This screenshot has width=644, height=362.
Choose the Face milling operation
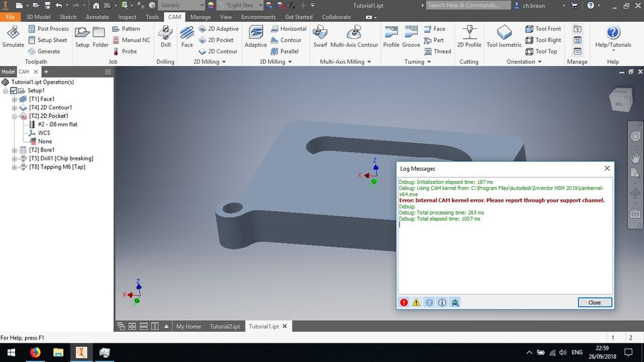pos(187,37)
